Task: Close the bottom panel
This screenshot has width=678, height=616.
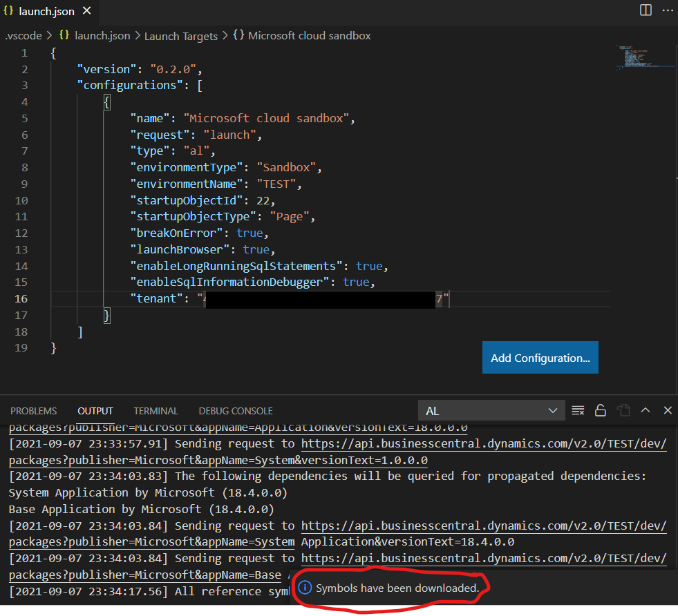Action: [668, 410]
